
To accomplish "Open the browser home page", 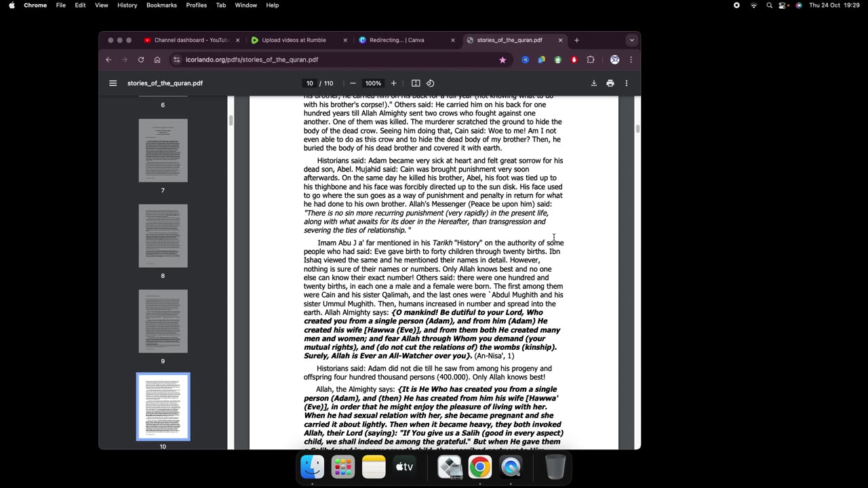I will click(157, 60).
